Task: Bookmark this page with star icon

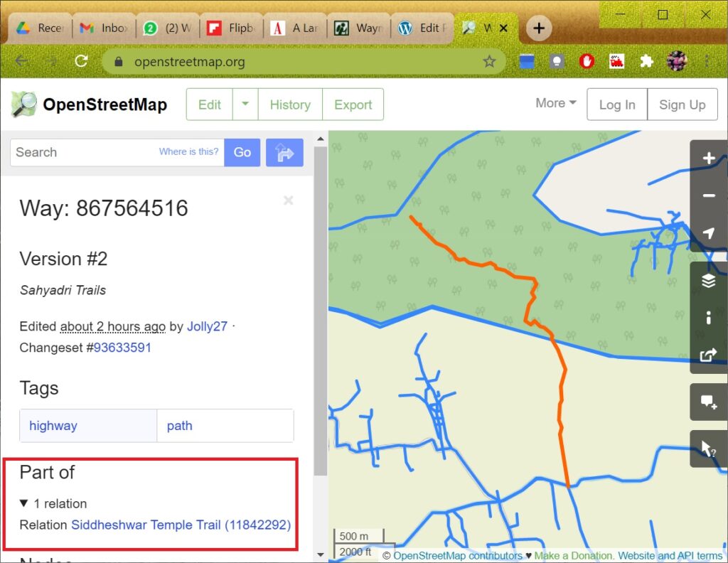Action: [489, 61]
